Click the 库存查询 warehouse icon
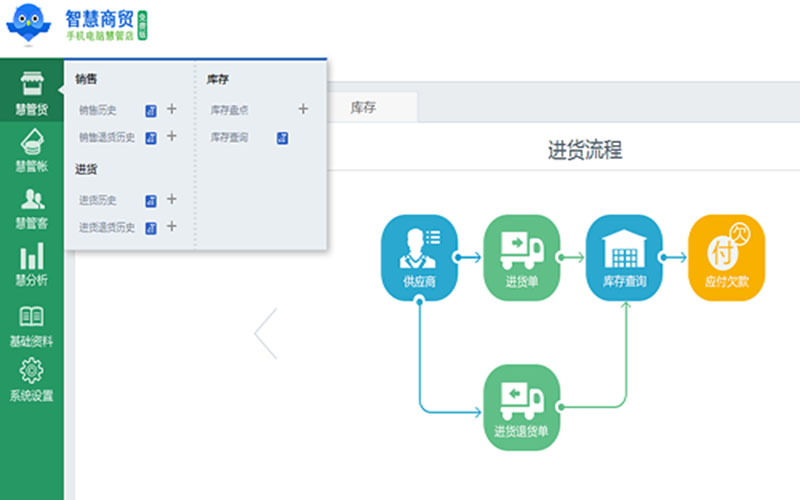Image resolution: width=800 pixels, height=500 pixels. click(x=624, y=258)
